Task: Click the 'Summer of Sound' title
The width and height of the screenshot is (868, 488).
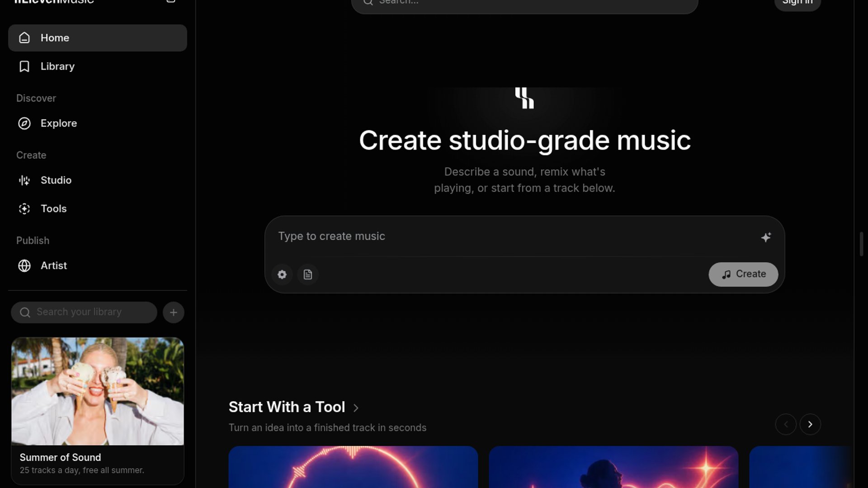Action: click(60, 457)
